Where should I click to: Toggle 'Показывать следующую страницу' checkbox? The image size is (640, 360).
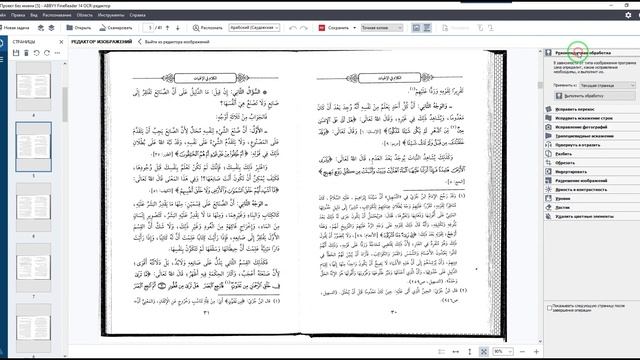point(549,308)
